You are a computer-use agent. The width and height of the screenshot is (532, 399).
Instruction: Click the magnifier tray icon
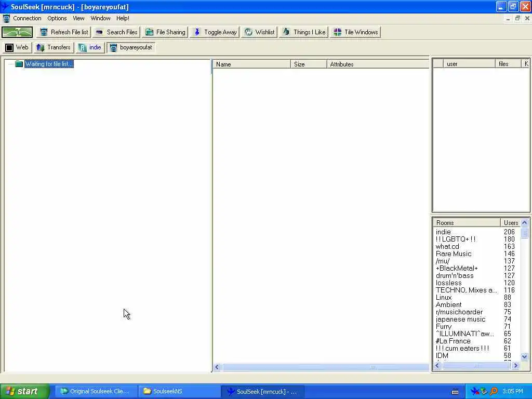pos(494,392)
